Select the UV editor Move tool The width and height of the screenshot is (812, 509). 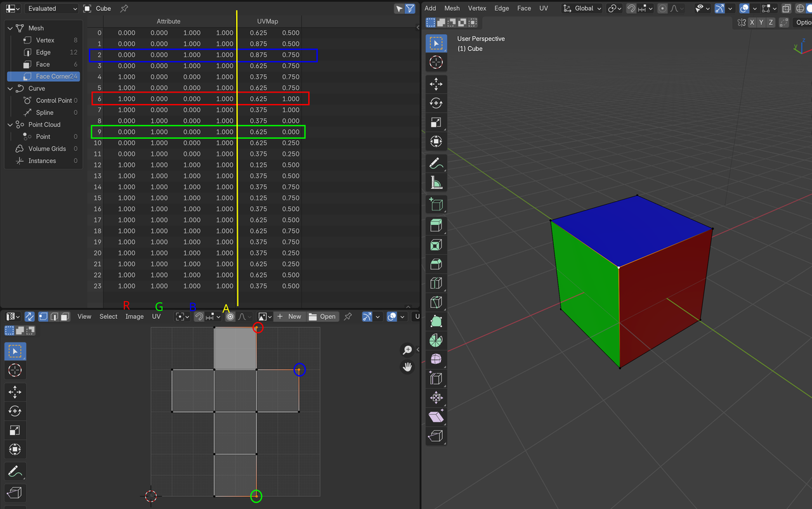click(15, 392)
